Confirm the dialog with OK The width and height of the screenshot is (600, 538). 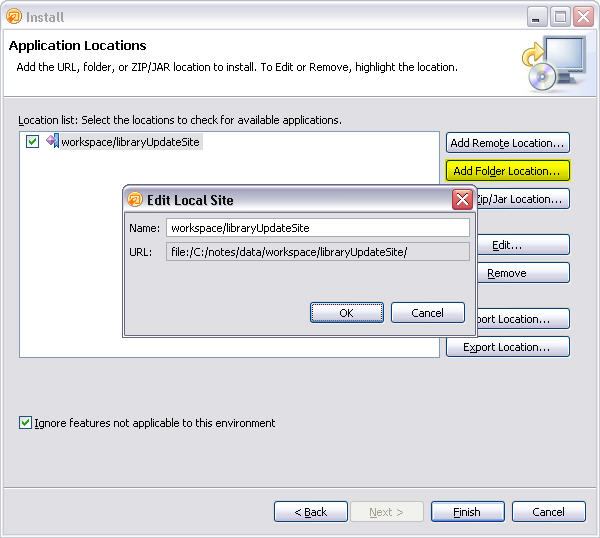pos(347,313)
